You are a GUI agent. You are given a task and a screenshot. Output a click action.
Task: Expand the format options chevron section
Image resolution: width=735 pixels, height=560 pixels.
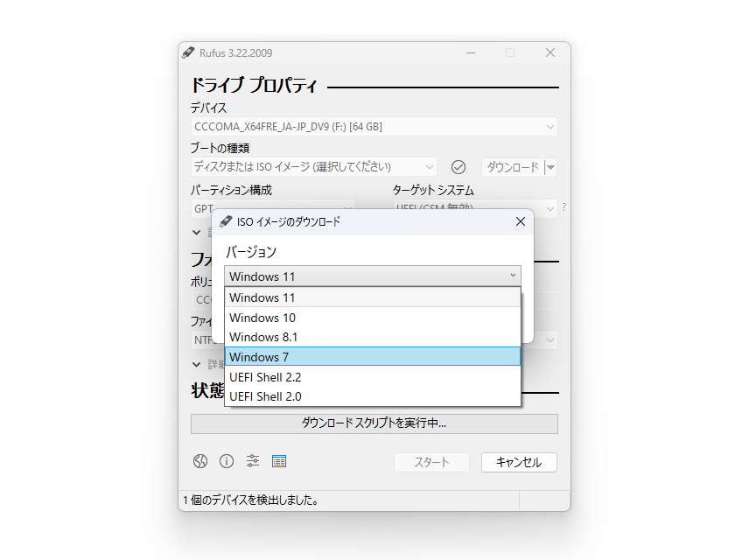point(197,364)
